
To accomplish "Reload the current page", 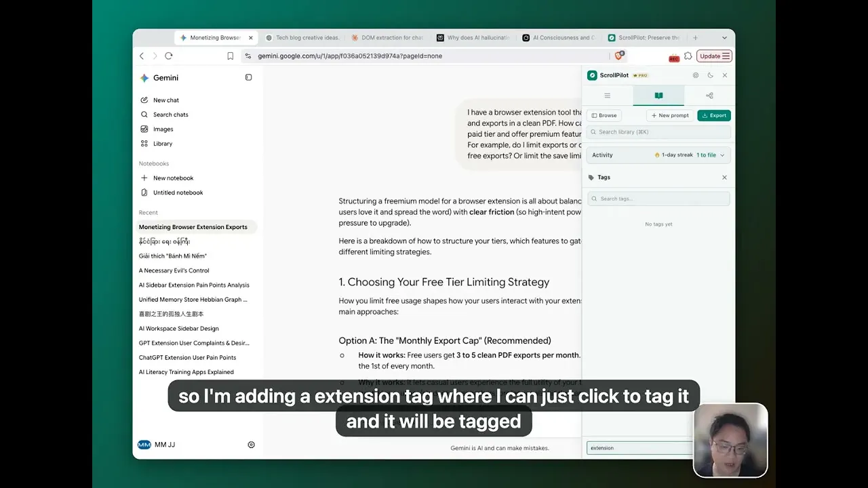I will pyautogui.click(x=169, y=56).
